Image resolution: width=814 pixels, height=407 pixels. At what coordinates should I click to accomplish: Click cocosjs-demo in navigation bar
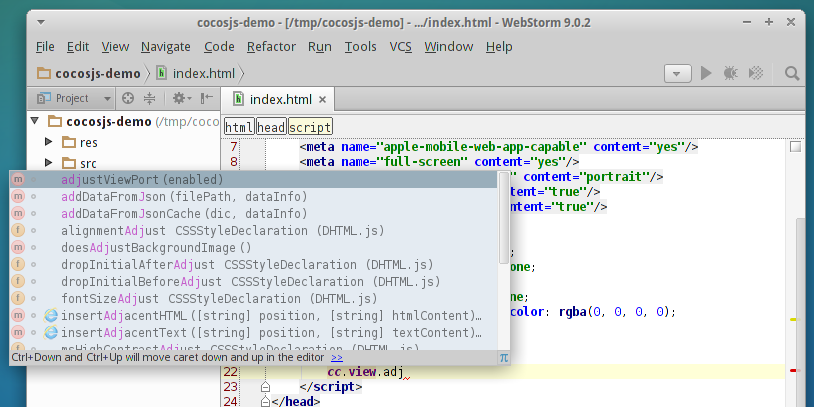(x=89, y=74)
